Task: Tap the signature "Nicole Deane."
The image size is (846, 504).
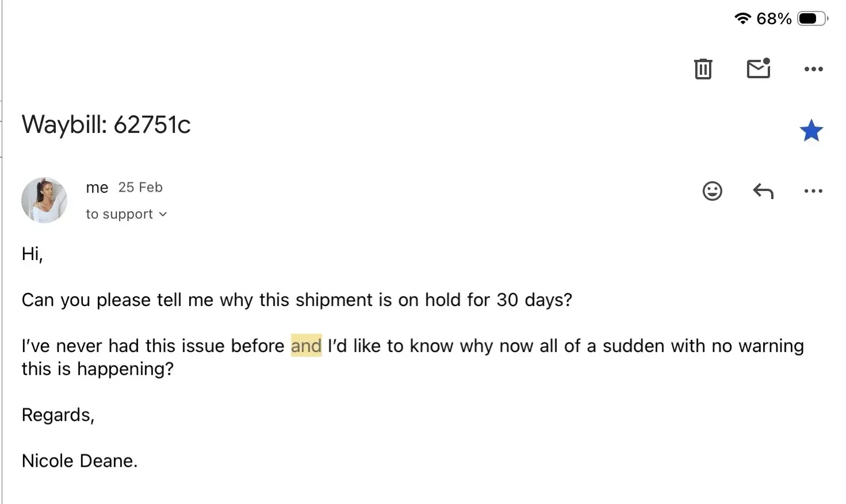Action: click(79, 461)
